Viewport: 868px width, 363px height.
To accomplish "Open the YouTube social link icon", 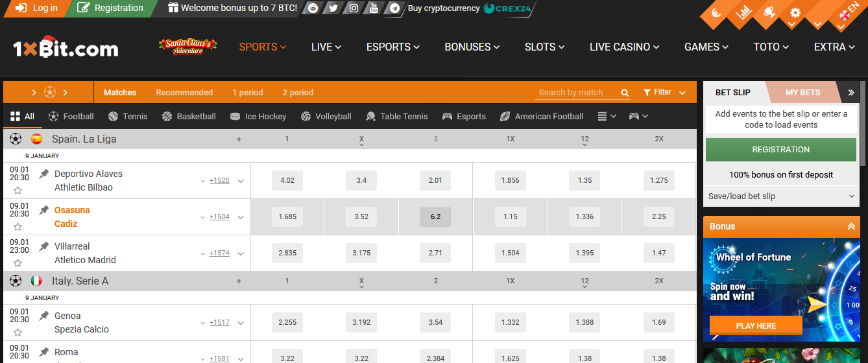I will pos(372,8).
